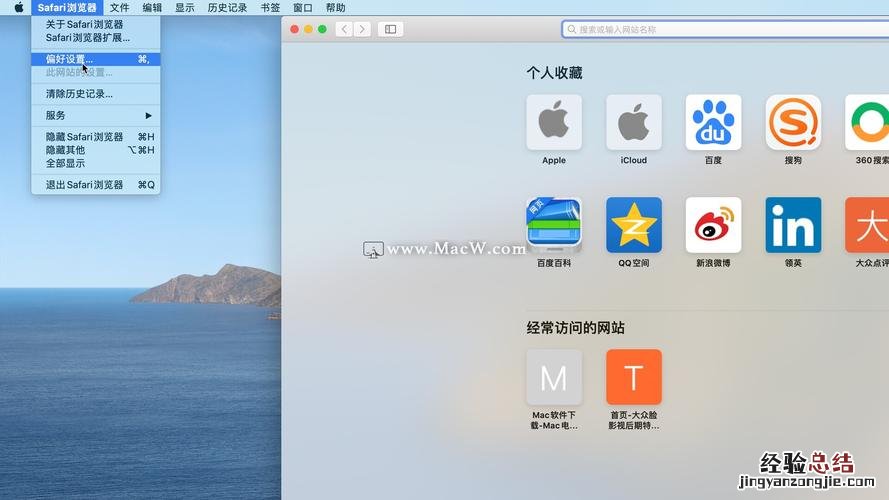The image size is (889, 500).
Task: Open the Apple favorite icon
Action: pos(554,122)
